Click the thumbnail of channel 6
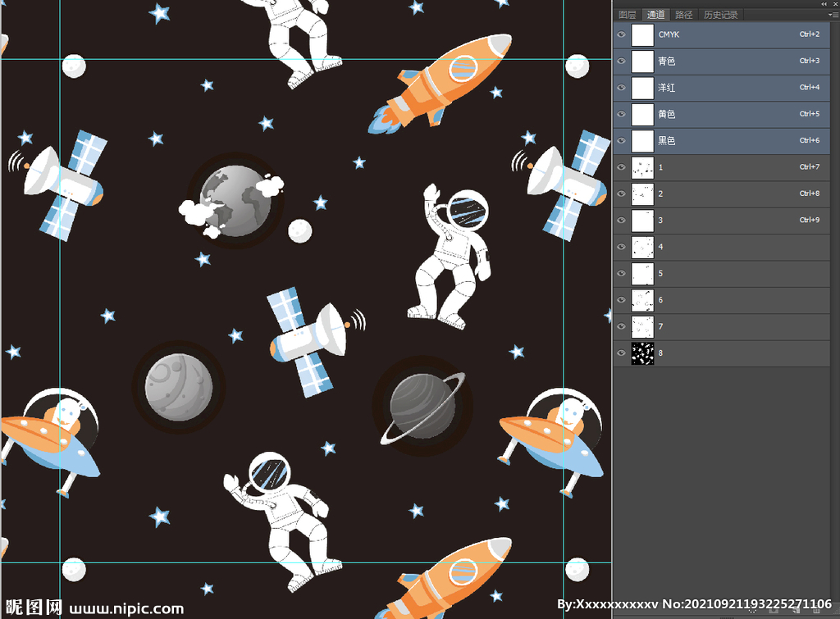Screen dimensions: 840x619 (642, 300)
